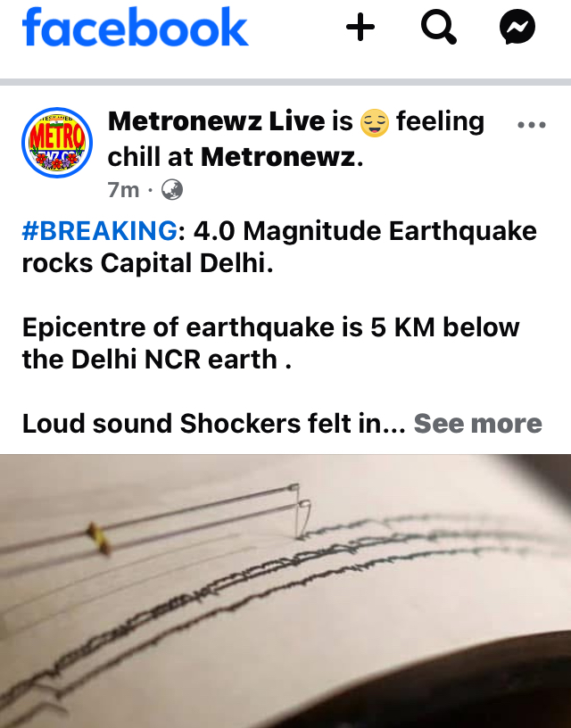This screenshot has width=571, height=728.
Task: Tap the 'feeling' activity text
Action: coord(440,122)
